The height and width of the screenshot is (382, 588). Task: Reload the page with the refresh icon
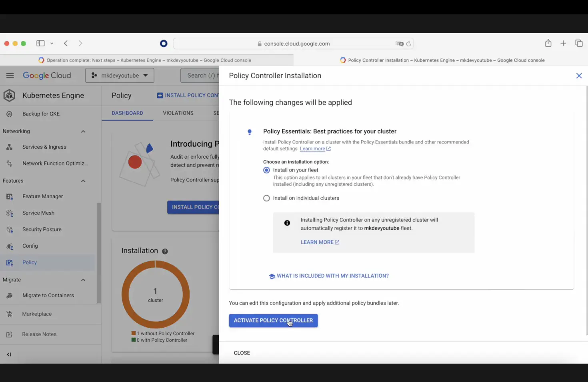[x=408, y=44]
